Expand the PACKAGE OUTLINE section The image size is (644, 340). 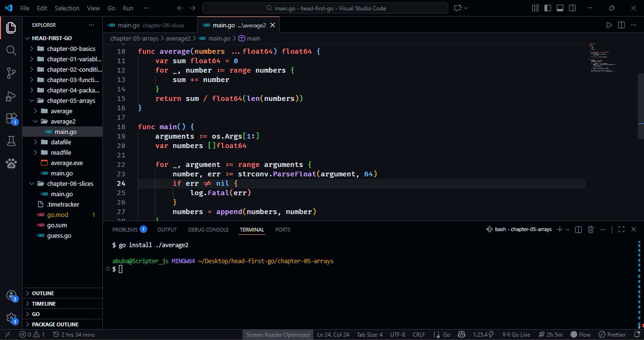[x=63, y=324]
